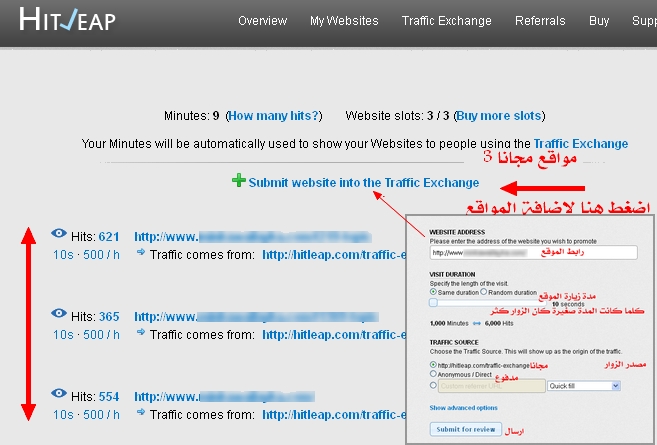Image resolution: width=657 pixels, height=445 pixels.
Task: Click the visit duration slider handle
Action: coord(433,303)
